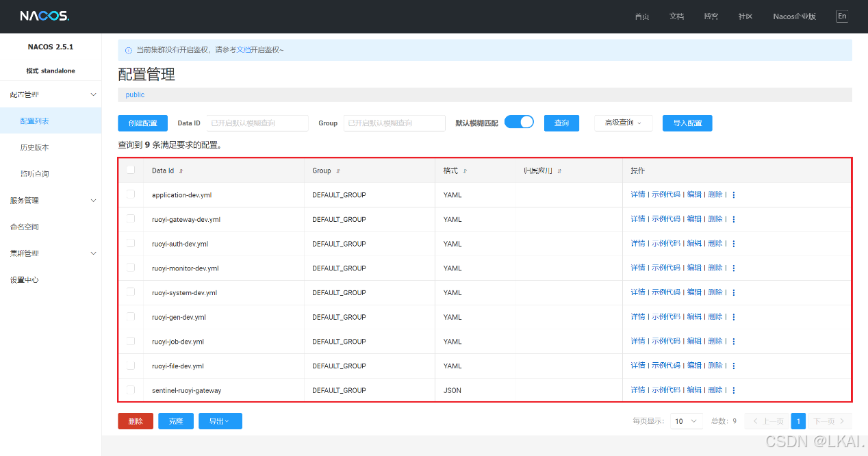The height and width of the screenshot is (456, 868).
Task: Click the 克隆 button
Action: click(176, 421)
